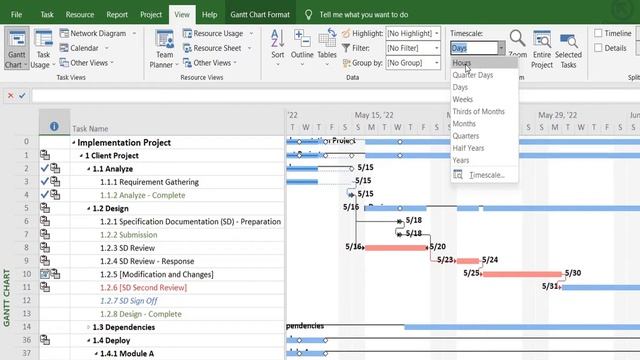The width and height of the screenshot is (640, 360).
Task: Click the Timescale Days combo box field
Action: click(474, 48)
